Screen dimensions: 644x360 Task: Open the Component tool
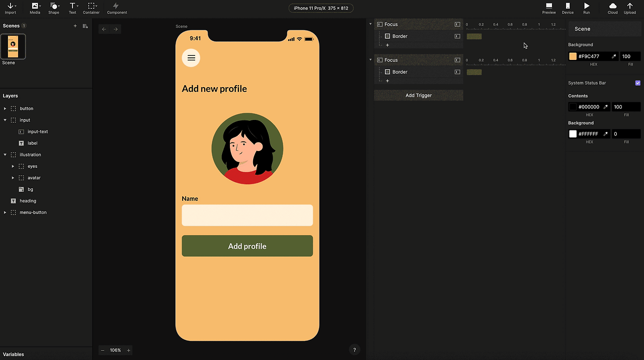click(x=116, y=8)
